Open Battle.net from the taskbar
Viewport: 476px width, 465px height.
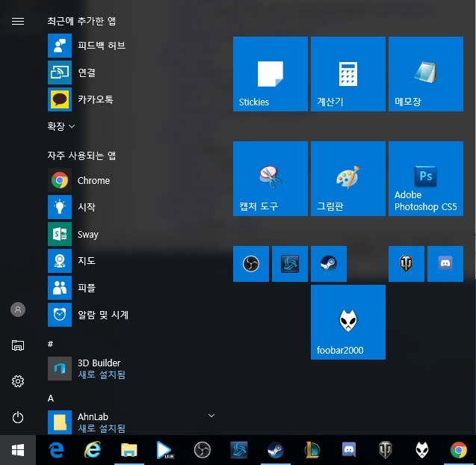coord(239,450)
